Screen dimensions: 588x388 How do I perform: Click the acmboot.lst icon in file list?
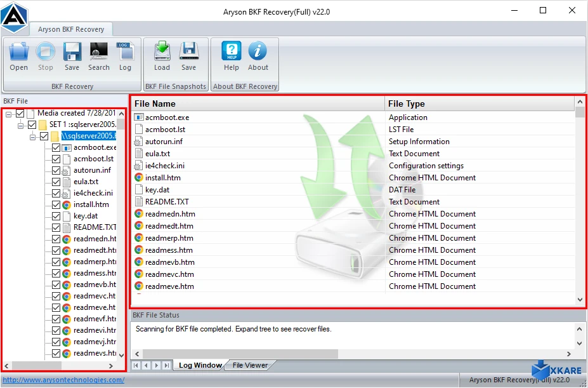pos(139,130)
